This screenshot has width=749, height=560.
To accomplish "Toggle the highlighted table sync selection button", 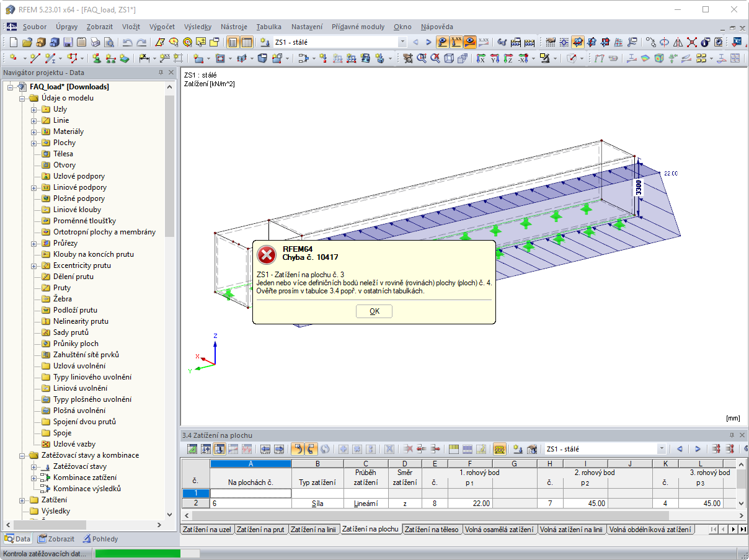I will pyautogui.click(x=297, y=448).
